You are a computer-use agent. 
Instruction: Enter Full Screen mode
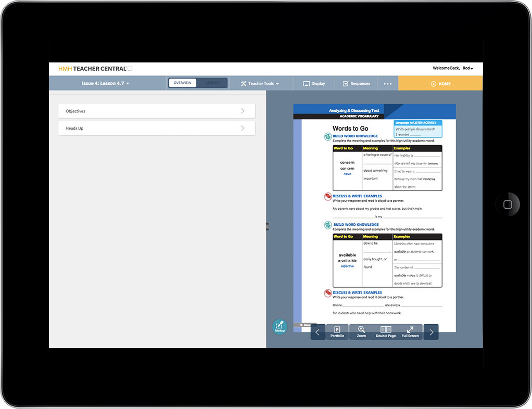pyautogui.click(x=410, y=331)
